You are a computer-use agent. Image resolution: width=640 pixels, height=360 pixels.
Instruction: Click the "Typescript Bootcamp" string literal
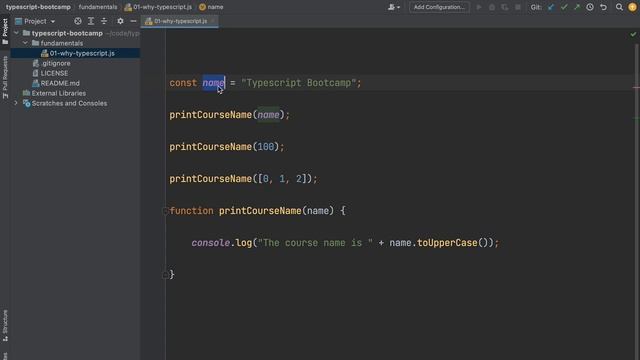click(298, 83)
